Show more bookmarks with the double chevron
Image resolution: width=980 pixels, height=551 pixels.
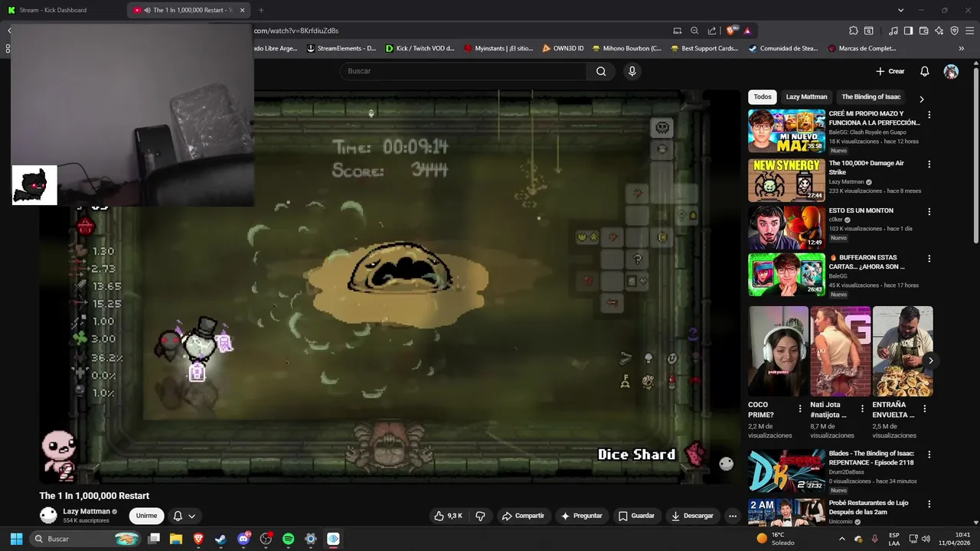tap(962, 48)
